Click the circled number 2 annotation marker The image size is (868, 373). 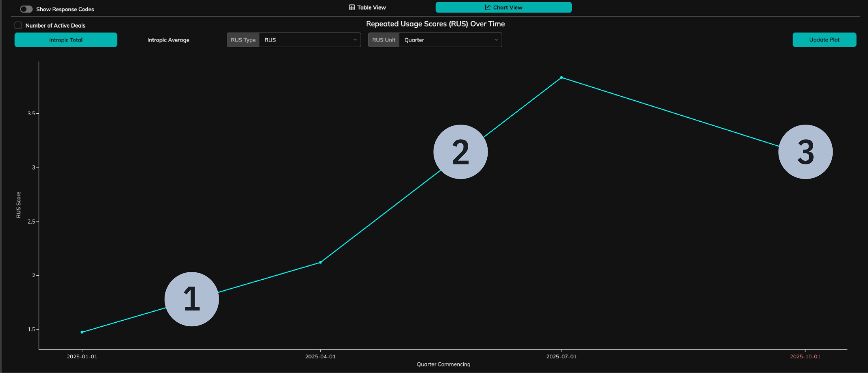pyautogui.click(x=460, y=152)
